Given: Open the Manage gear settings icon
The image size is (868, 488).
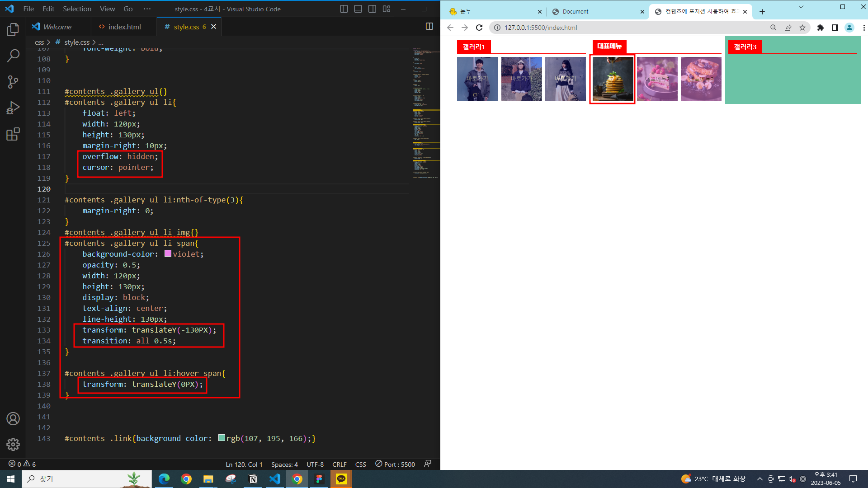Looking at the screenshot, I should [x=13, y=444].
